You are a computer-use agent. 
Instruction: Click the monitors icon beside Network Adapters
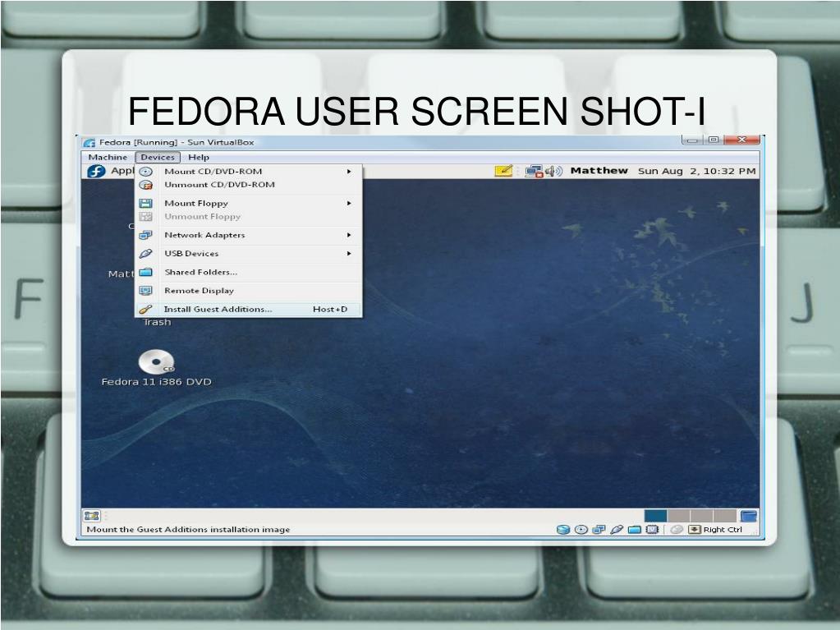click(x=145, y=235)
